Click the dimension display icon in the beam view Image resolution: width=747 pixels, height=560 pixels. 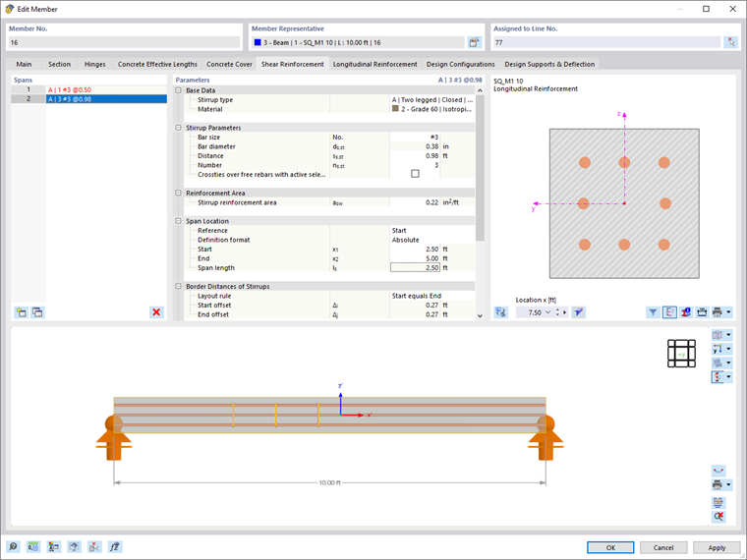[718, 502]
